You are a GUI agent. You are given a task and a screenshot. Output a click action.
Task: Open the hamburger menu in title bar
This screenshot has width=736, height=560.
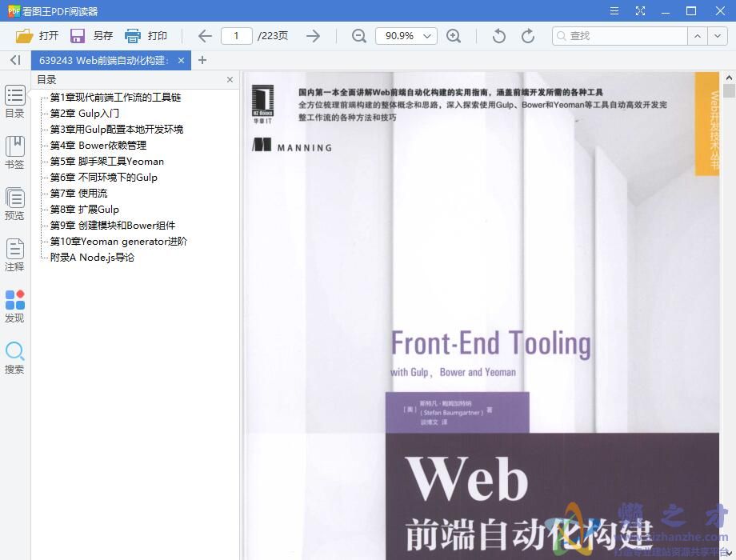tap(614, 10)
